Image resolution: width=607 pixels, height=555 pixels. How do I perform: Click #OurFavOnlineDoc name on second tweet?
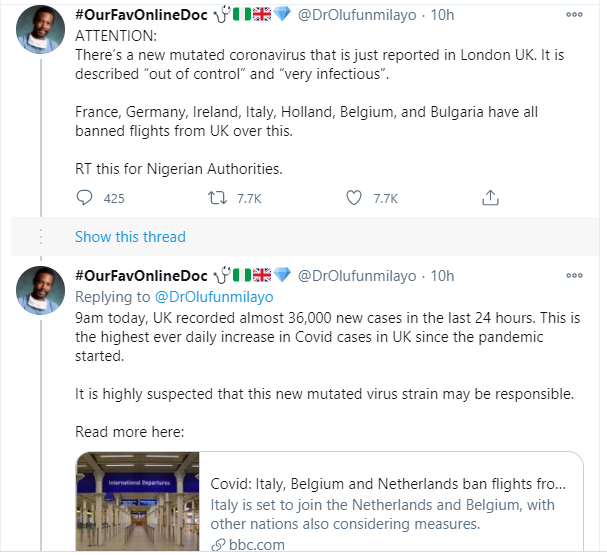pos(141,276)
